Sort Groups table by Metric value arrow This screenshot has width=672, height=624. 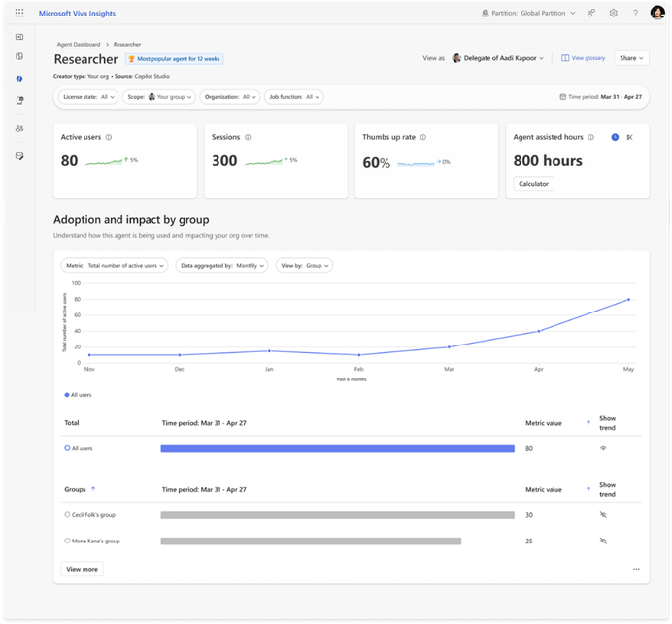point(588,489)
